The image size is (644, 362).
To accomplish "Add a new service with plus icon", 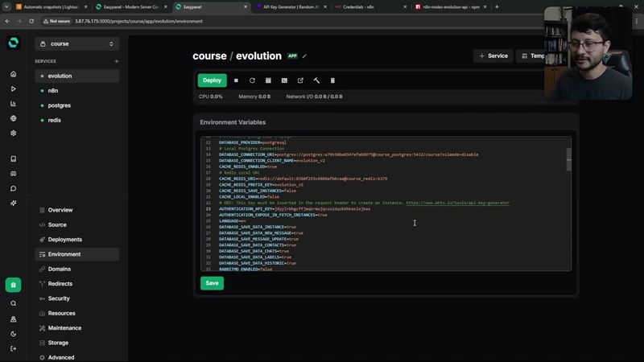I will point(117,61).
